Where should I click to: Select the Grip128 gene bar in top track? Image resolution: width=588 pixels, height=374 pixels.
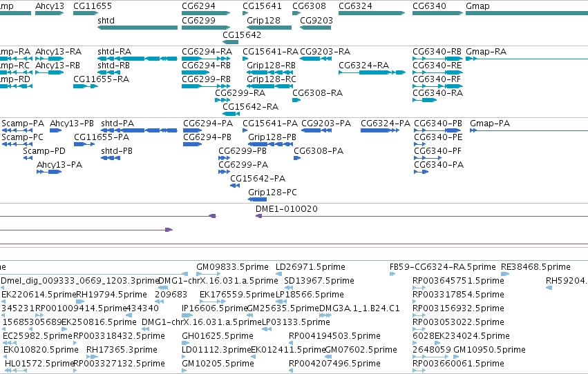click(x=269, y=28)
